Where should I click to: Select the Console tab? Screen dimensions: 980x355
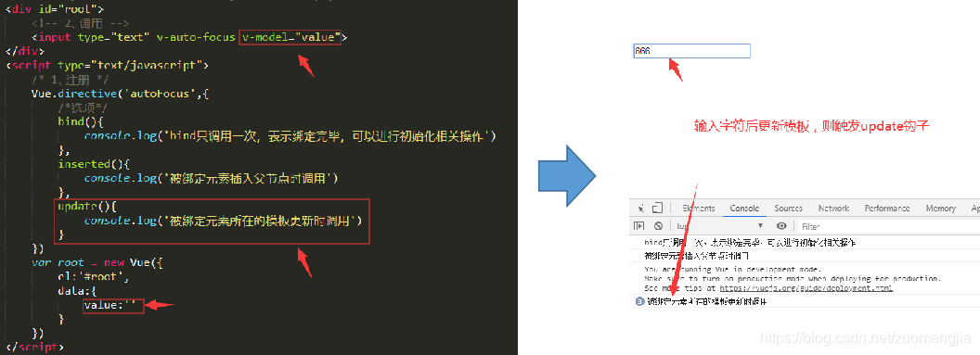click(744, 209)
